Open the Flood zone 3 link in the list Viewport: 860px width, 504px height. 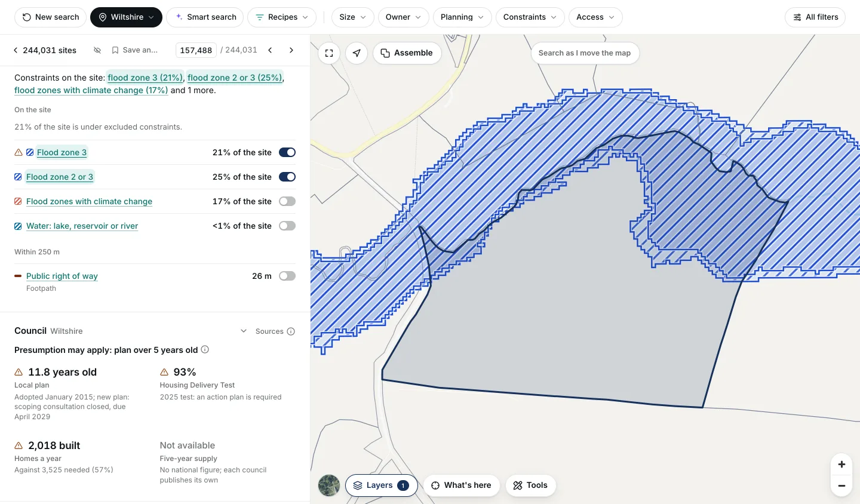point(62,152)
